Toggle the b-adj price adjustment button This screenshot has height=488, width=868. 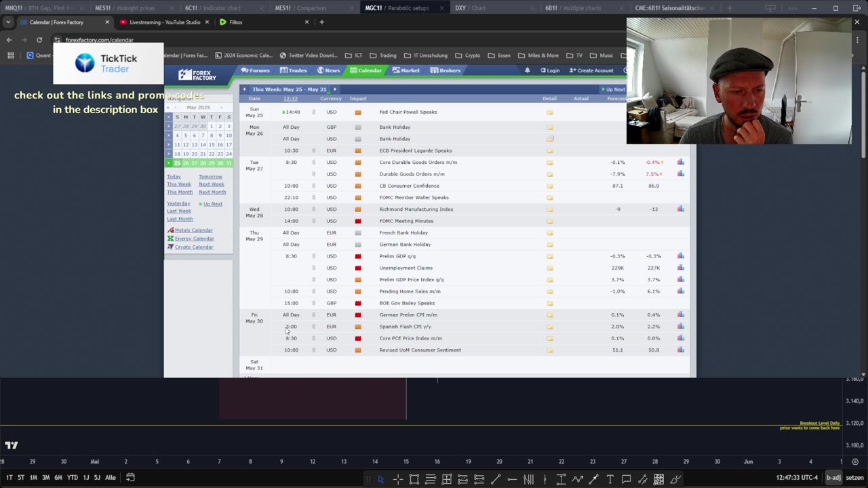coord(833,478)
